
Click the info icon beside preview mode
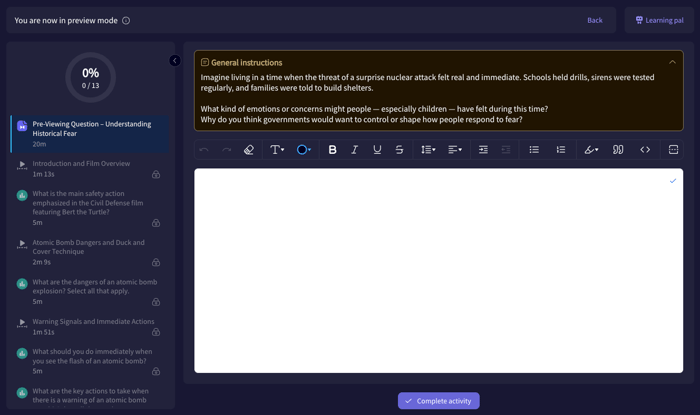click(126, 21)
